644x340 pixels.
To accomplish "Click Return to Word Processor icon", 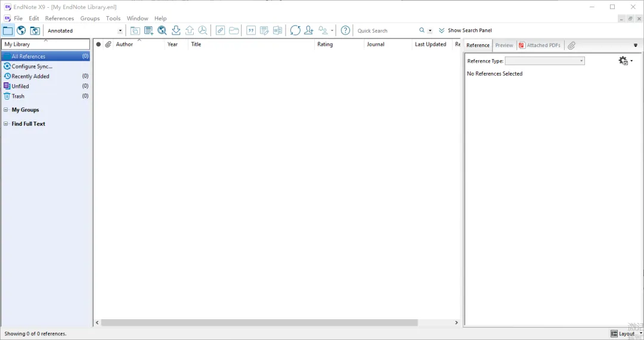I will (x=278, y=30).
